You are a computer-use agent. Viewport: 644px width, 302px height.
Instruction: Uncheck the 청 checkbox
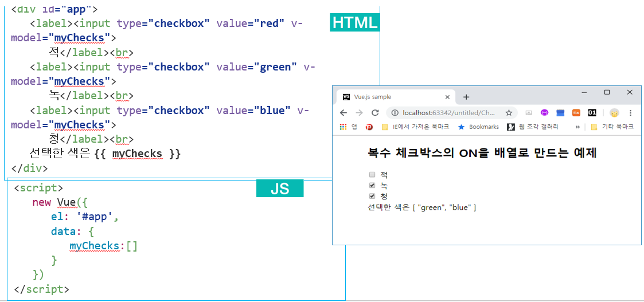[x=372, y=196]
